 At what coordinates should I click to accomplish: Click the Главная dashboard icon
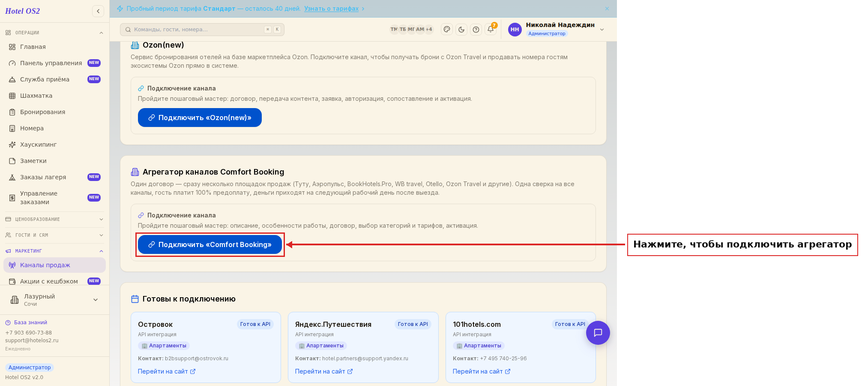click(12, 47)
